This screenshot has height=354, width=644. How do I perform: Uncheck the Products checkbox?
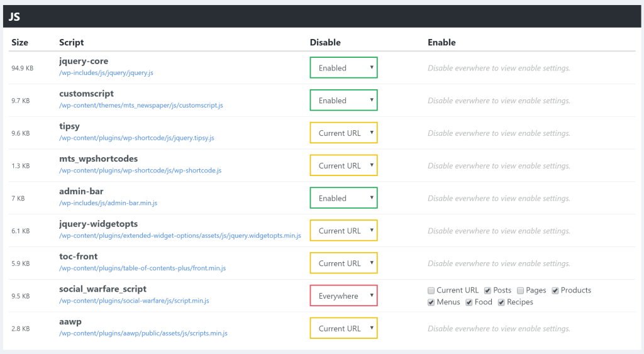click(555, 290)
